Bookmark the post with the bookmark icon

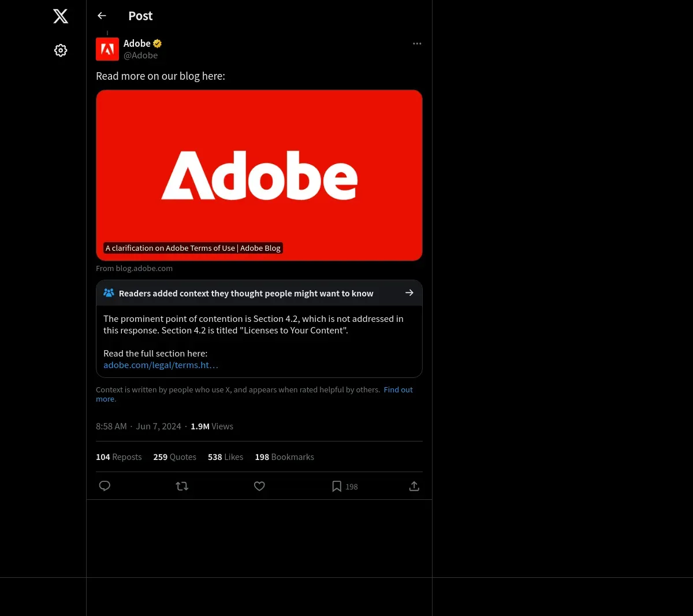337,486
